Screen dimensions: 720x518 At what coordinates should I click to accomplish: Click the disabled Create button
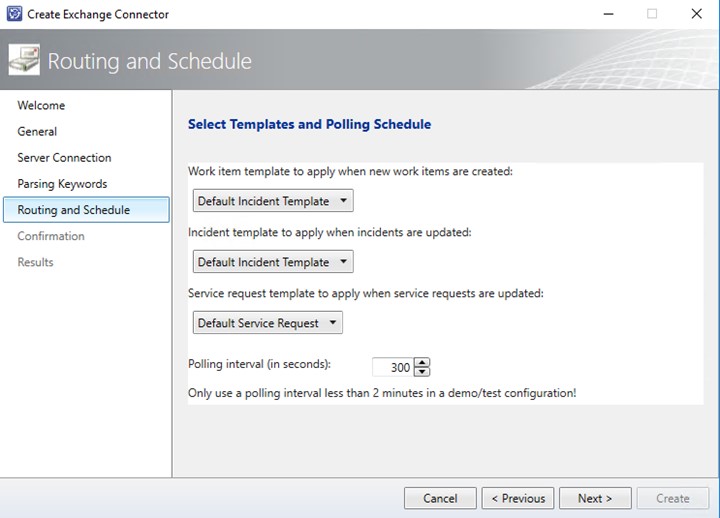pyautogui.click(x=673, y=498)
